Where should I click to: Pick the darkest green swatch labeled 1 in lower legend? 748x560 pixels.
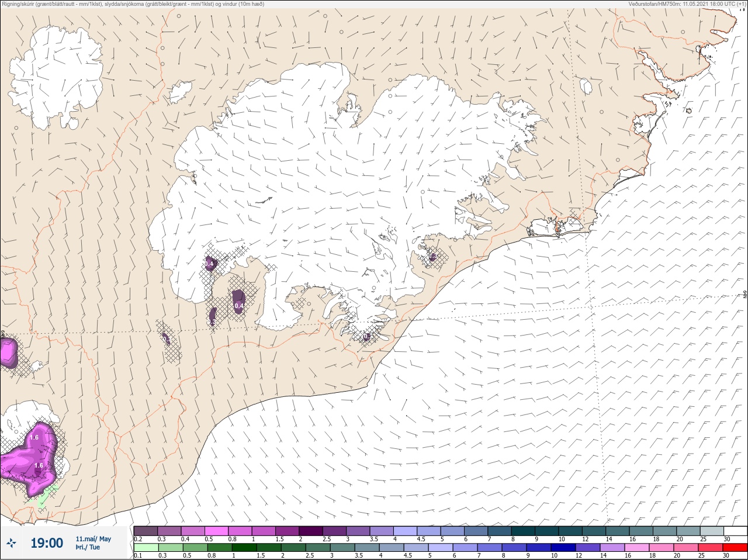(244, 548)
